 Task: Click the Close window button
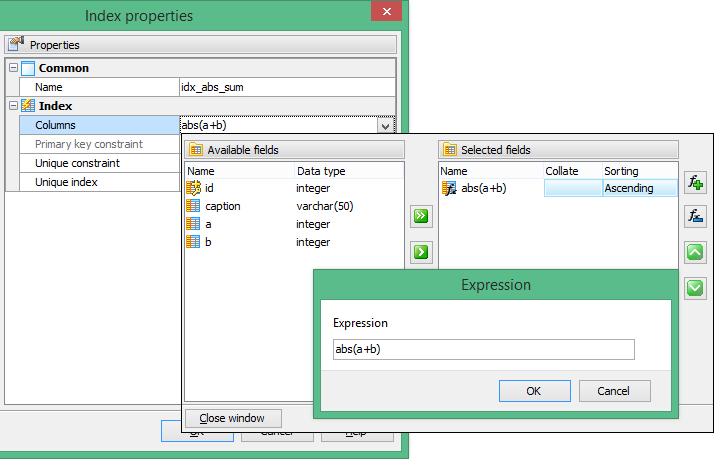pyautogui.click(x=232, y=418)
